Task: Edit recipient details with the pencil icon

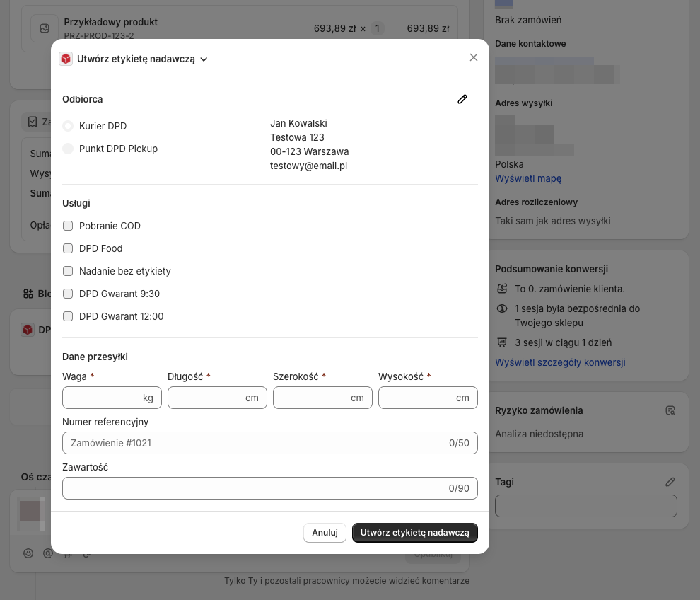Action: click(x=462, y=99)
